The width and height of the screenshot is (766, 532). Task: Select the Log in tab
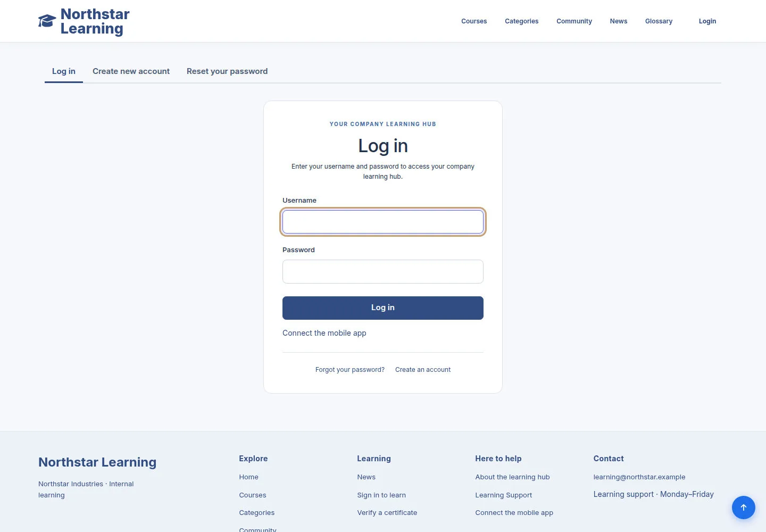64,71
